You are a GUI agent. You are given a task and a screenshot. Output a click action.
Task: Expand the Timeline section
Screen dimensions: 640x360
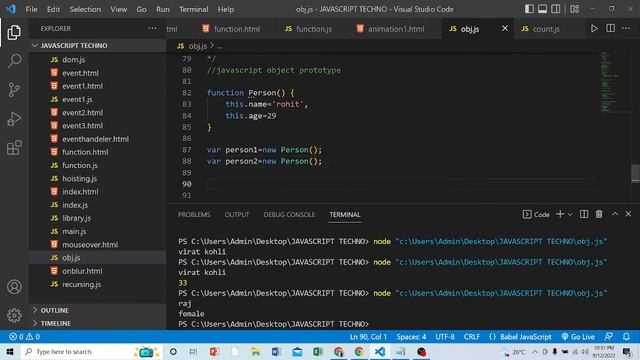(98, 323)
